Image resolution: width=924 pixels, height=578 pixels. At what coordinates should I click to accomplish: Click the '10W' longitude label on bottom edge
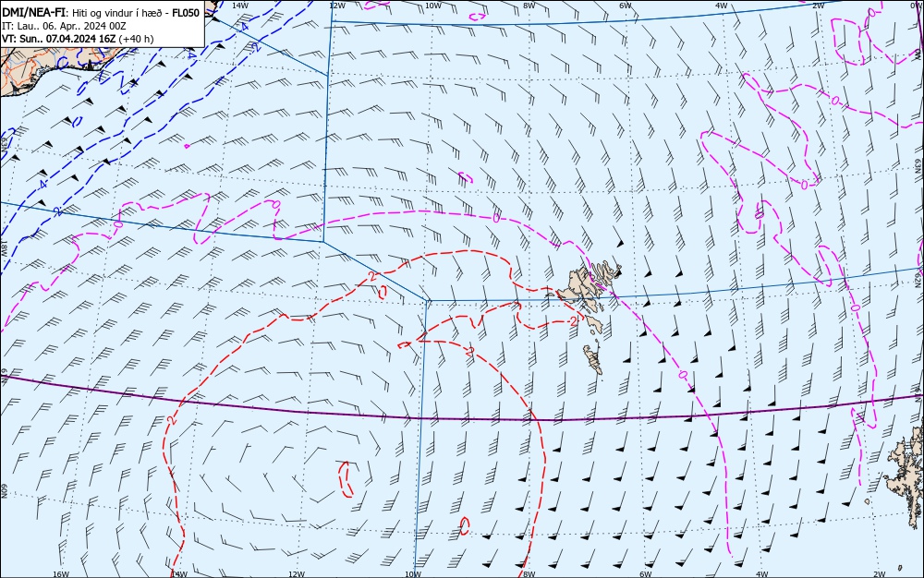pyautogui.click(x=413, y=574)
